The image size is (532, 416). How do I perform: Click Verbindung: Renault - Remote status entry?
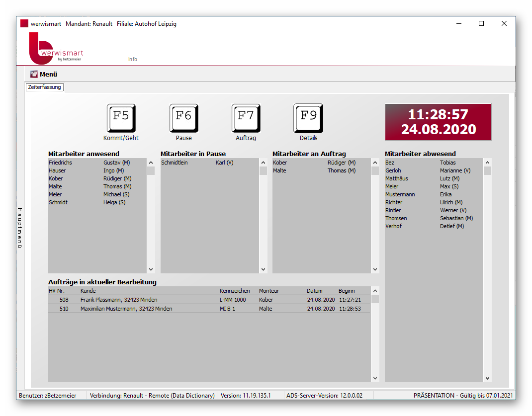click(152, 395)
